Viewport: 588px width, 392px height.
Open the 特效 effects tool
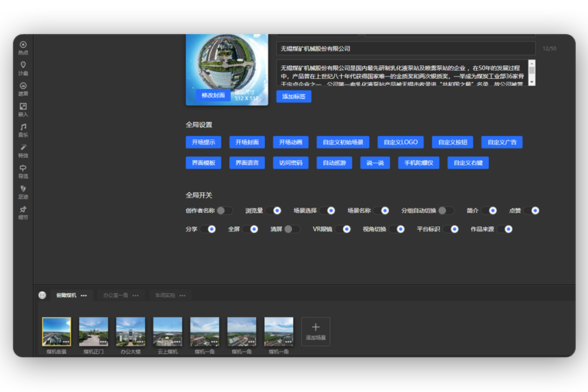tap(24, 151)
